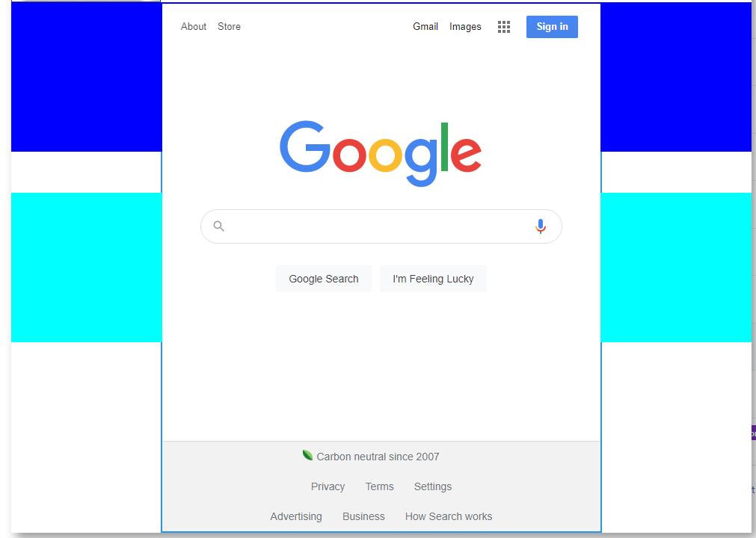The width and height of the screenshot is (756, 538).
Task: Open the Business footer link
Action: 363,516
